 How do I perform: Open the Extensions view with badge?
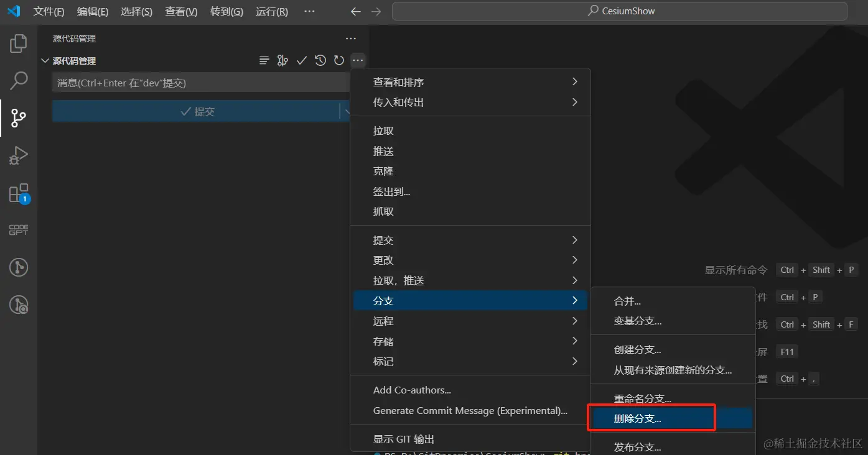(19, 193)
